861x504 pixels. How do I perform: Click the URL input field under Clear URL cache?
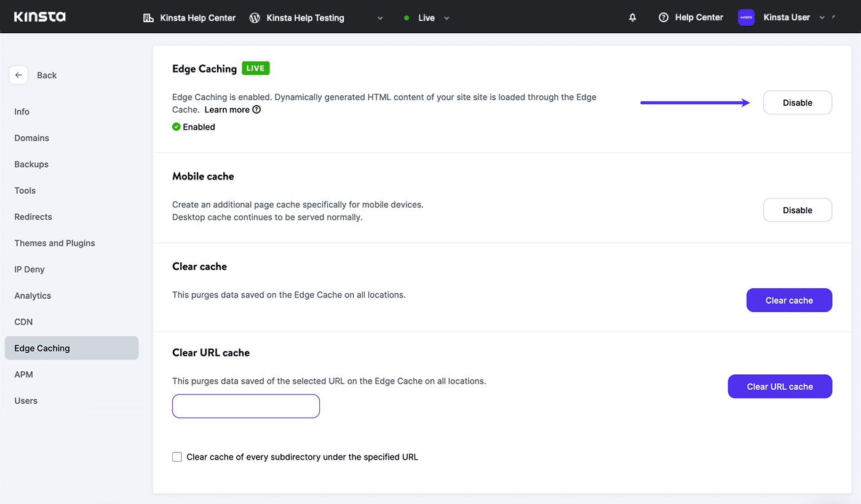245,406
